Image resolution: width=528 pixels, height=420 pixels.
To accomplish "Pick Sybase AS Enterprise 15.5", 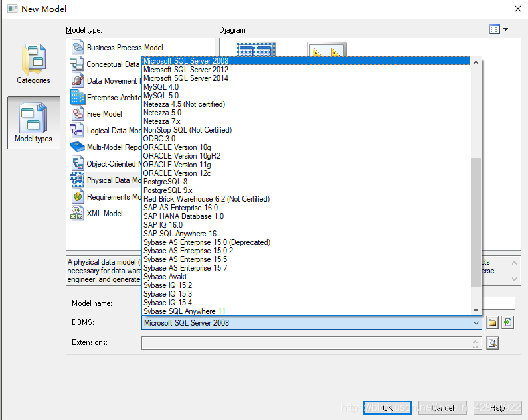I will (306, 259).
